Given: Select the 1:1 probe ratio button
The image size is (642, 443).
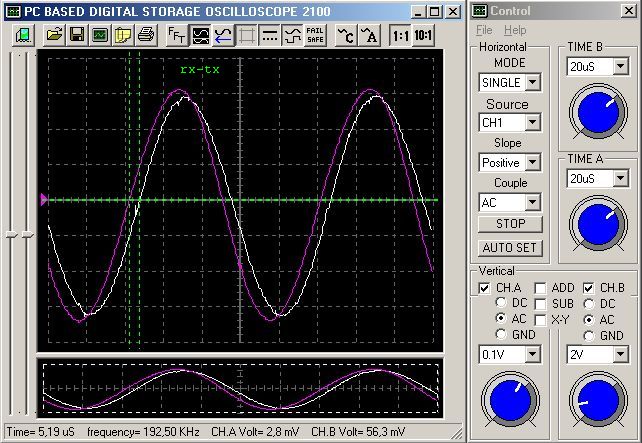Looking at the screenshot, I should pyautogui.click(x=399, y=35).
